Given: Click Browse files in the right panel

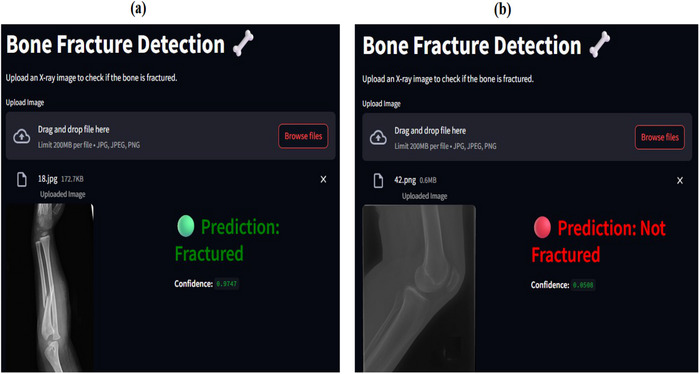Looking at the screenshot, I should point(660,137).
